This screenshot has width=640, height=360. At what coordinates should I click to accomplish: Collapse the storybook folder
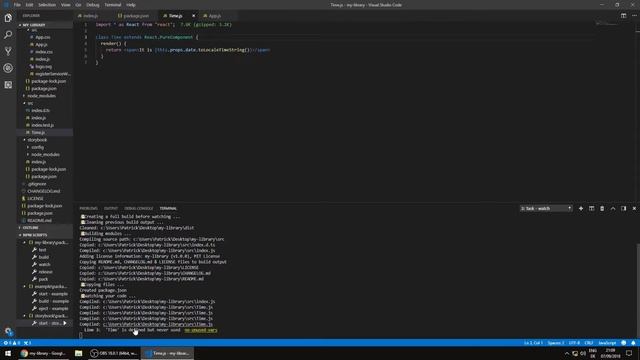[37, 140]
